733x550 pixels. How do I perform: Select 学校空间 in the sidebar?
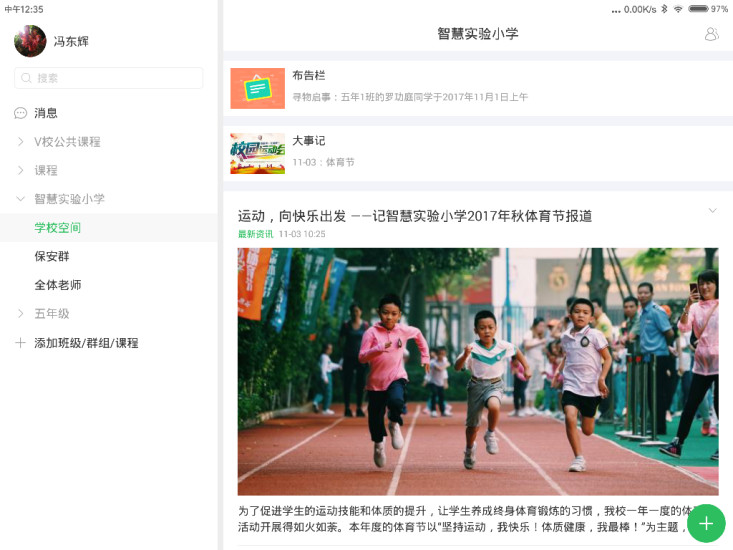(x=58, y=228)
